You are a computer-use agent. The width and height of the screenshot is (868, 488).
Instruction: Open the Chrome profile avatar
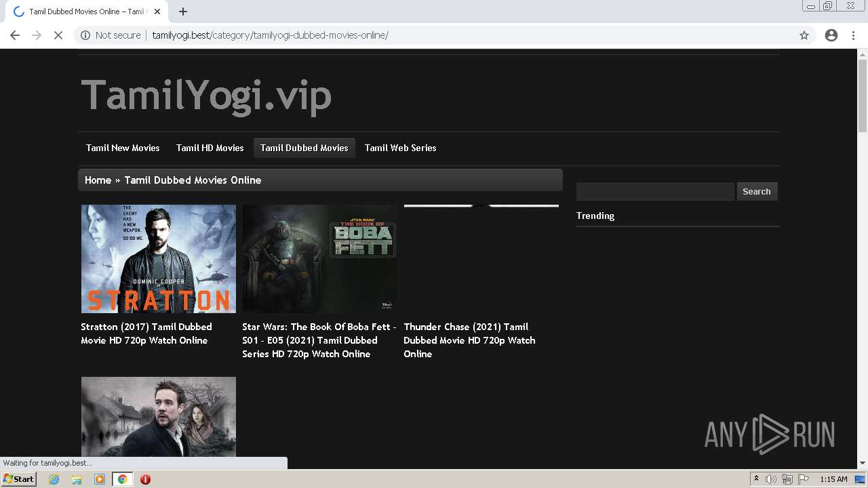(831, 35)
